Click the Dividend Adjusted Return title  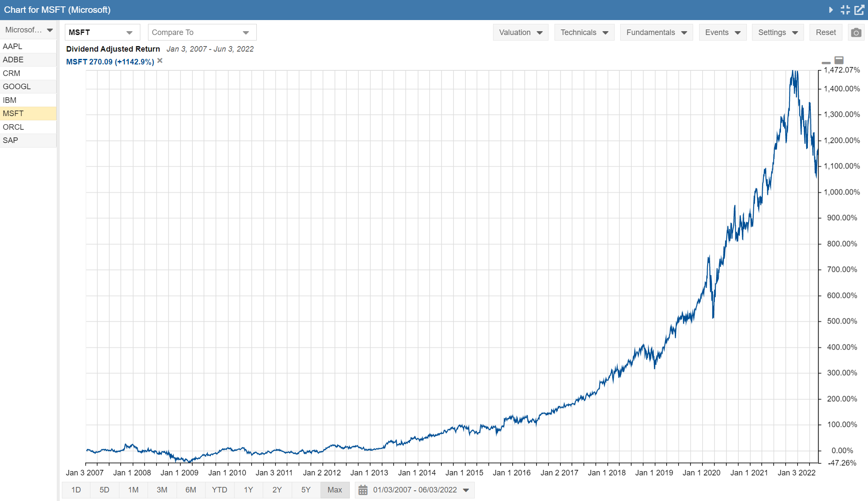point(113,49)
